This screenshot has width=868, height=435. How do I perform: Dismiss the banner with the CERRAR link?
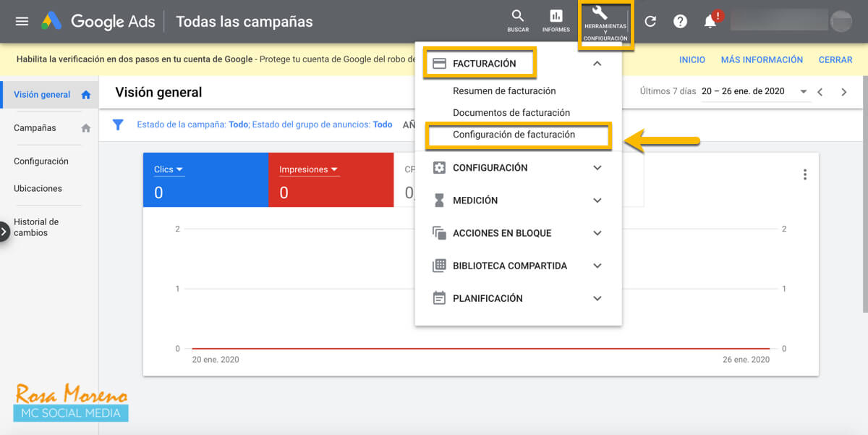(x=835, y=59)
